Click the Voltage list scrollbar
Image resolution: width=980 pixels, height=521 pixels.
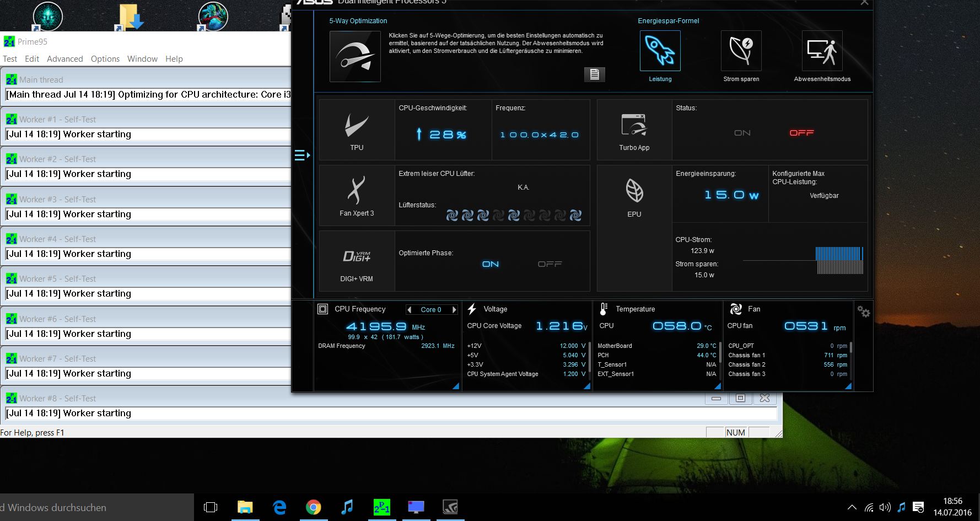click(x=589, y=356)
